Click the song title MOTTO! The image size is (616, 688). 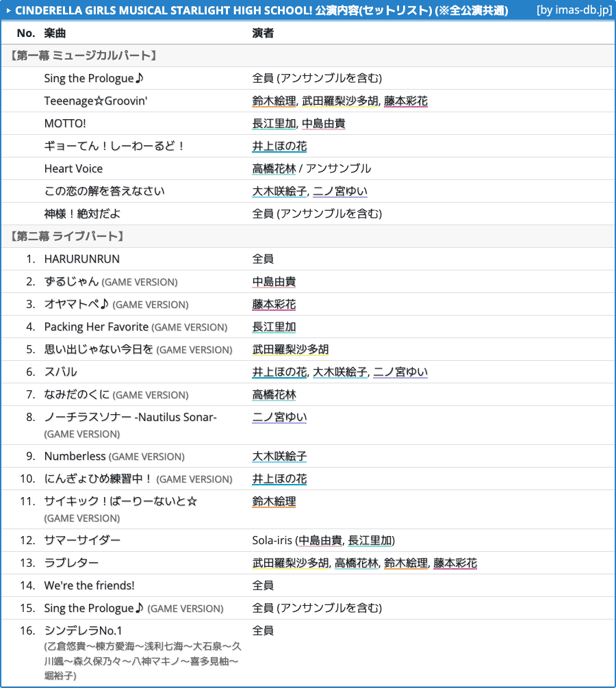65,124
